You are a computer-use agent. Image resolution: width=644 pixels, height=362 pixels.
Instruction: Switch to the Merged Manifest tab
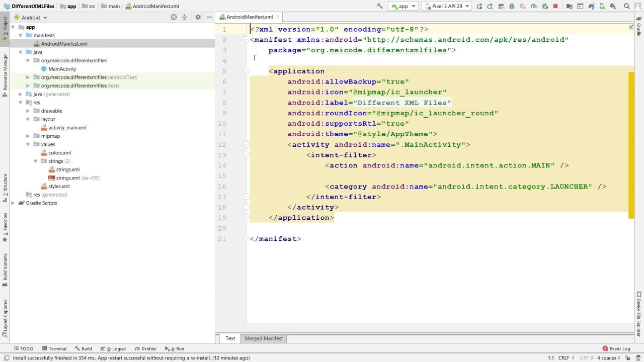pyautogui.click(x=264, y=338)
